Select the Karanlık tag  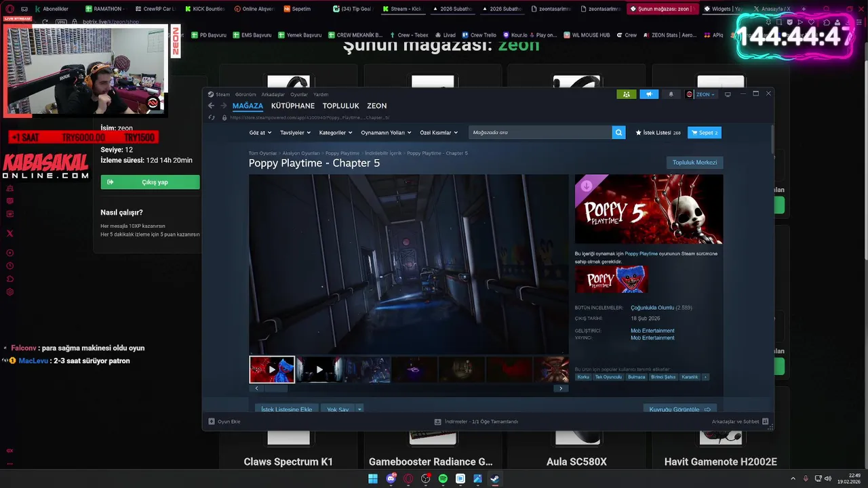(x=690, y=377)
